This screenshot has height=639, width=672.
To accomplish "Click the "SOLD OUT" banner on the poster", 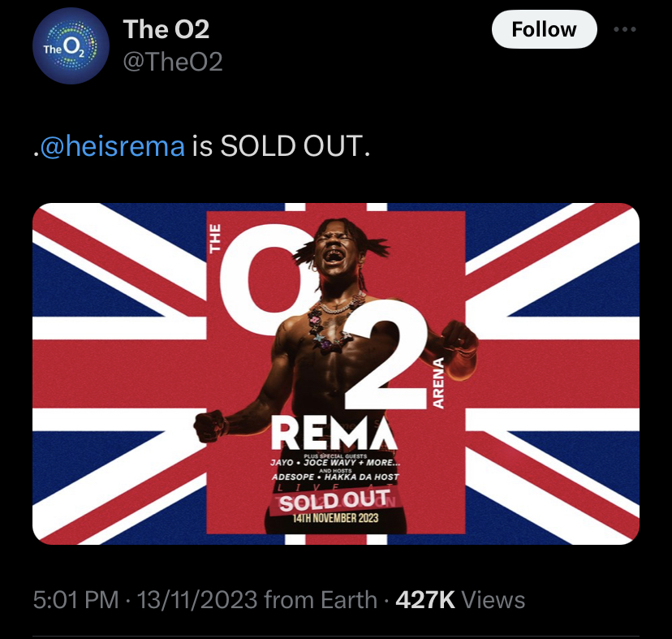I will [x=334, y=501].
